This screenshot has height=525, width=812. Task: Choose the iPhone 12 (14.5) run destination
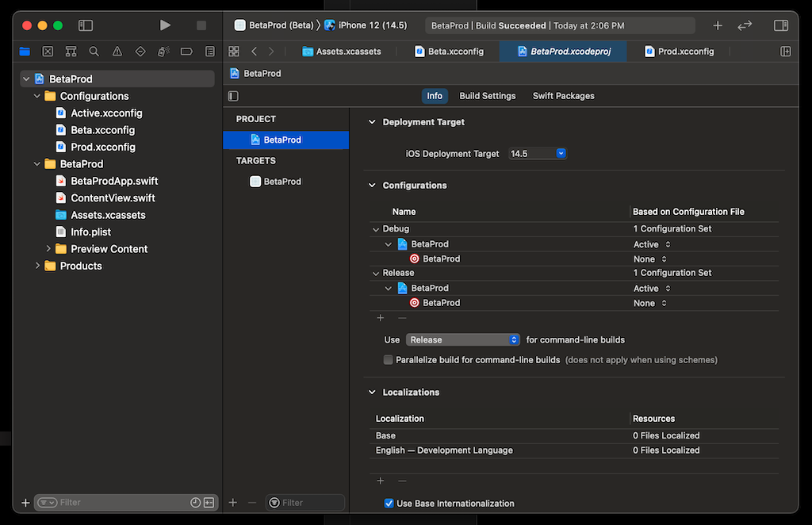tap(366, 25)
